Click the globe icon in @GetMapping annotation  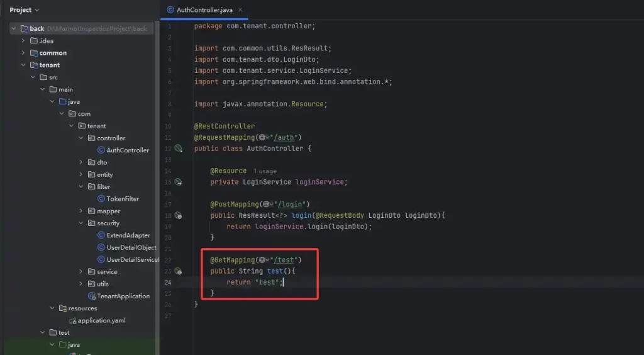coord(262,260)
